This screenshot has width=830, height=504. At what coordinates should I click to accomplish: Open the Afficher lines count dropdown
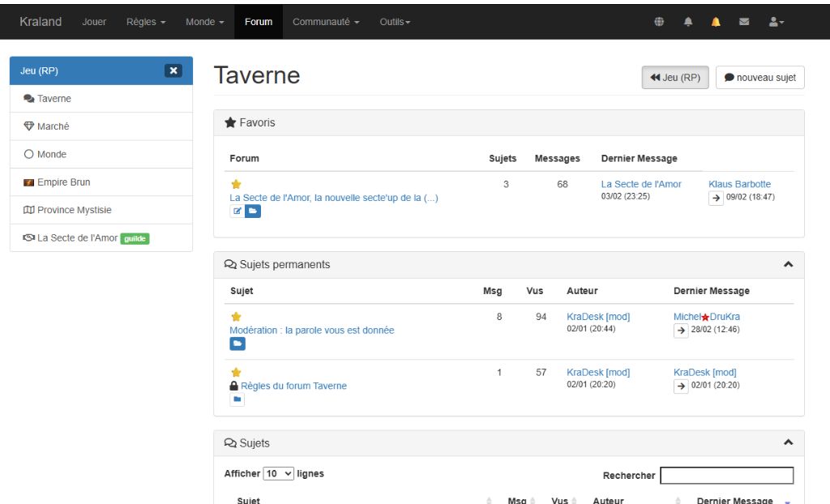(x=279, y=474)
